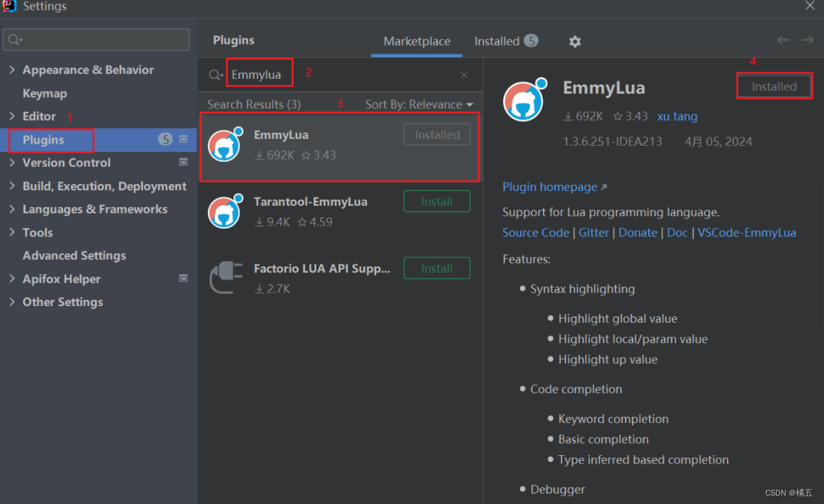
Task: Open the plugins gear settings icon
Action: click(x=574, y=41)
